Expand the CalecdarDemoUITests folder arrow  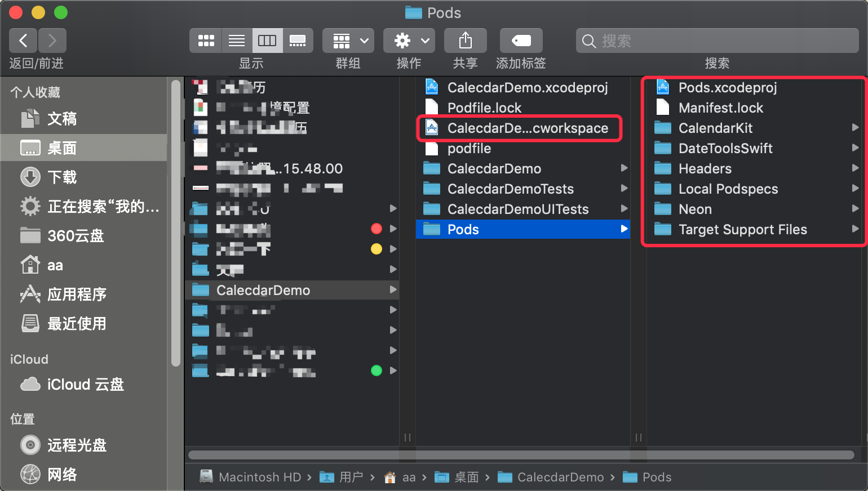(x=624, y=208)
